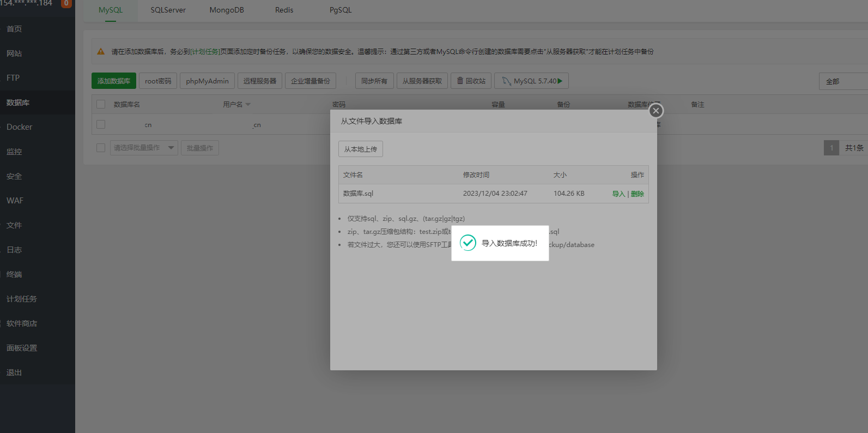The height and width of the screenshot is (433, 868).
Task: Select Docker in the left sidebar
Action: pyautogui.click(x=20, y=127)
